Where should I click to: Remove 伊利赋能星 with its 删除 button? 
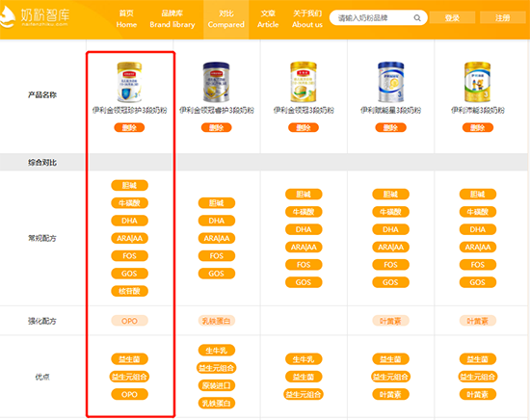[x=390, y=128]
